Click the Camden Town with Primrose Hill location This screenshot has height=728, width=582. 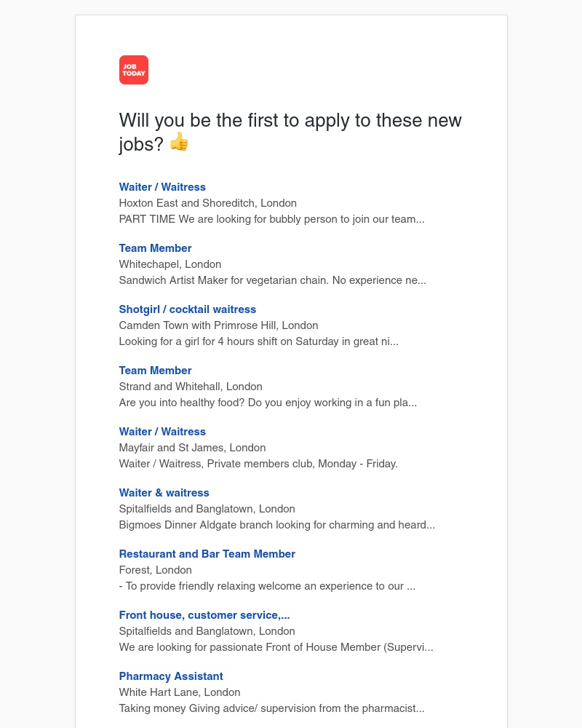click(x=218, y=325)
